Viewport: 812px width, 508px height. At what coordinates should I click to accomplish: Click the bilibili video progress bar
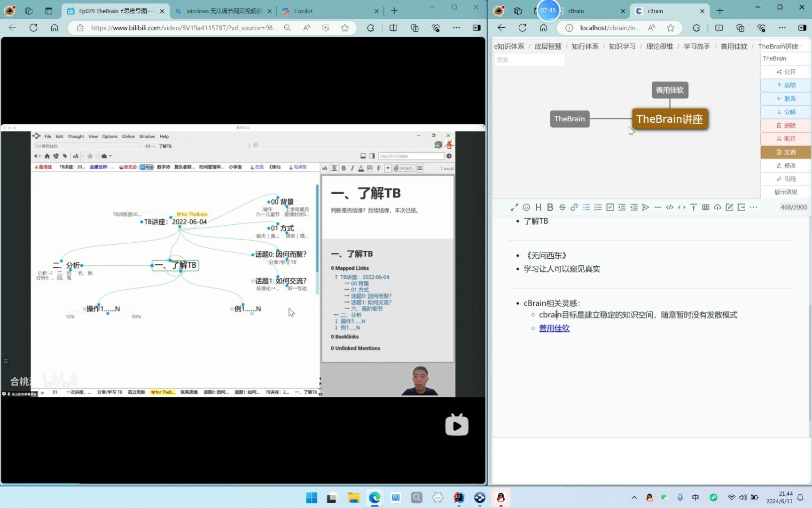tap(243, 483)
